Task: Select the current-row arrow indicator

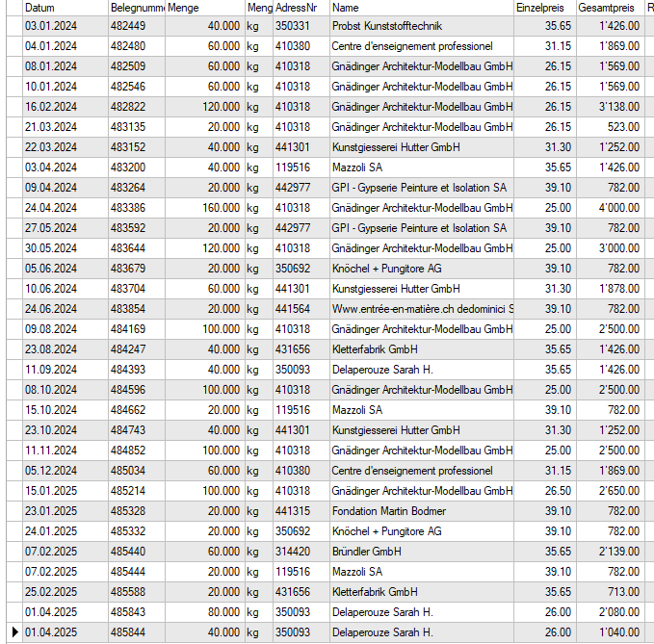Action: coord(13,632)
